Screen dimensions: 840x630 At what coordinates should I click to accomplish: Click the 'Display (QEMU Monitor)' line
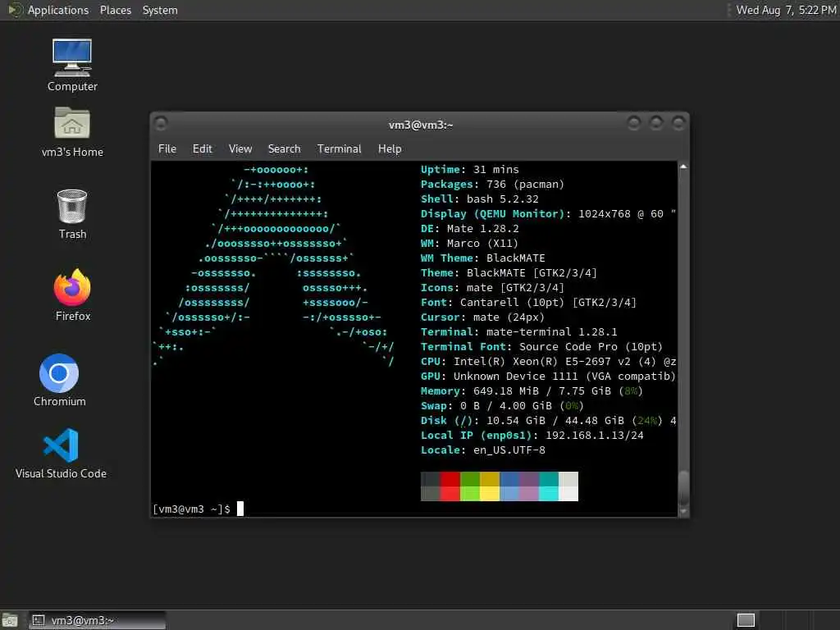tap(549, 214)
